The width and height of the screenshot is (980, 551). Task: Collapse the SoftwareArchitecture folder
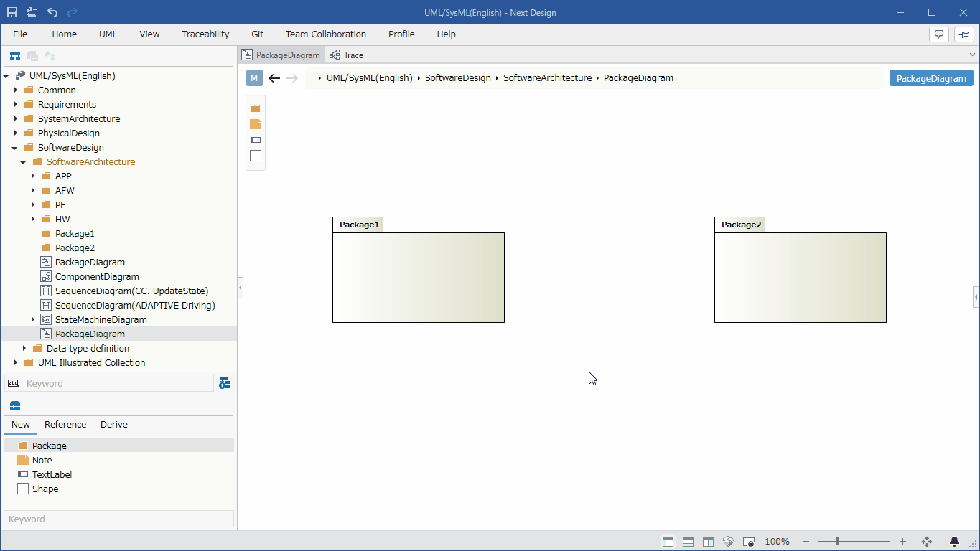tap(24, 162)
